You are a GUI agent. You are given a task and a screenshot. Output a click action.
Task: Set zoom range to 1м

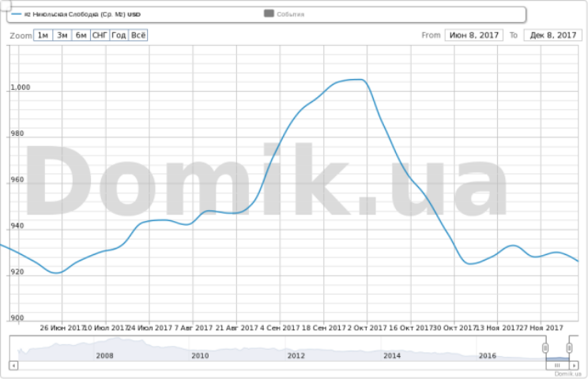coord(43,36)
